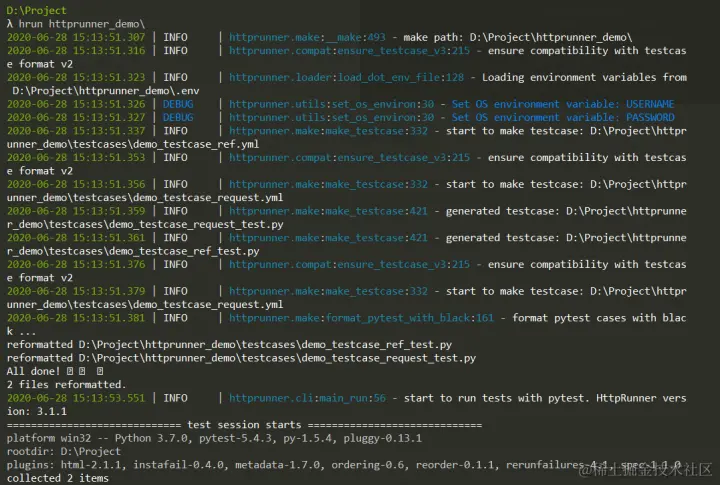Select timestamp "2020-06-28 15:13:53.551"
720x485 pixels.
[76, 398]
